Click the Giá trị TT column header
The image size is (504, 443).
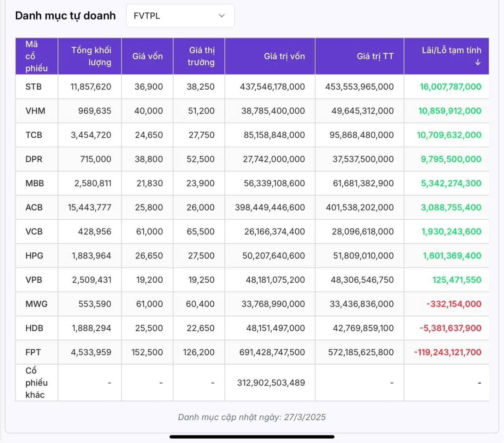(375, 56)
